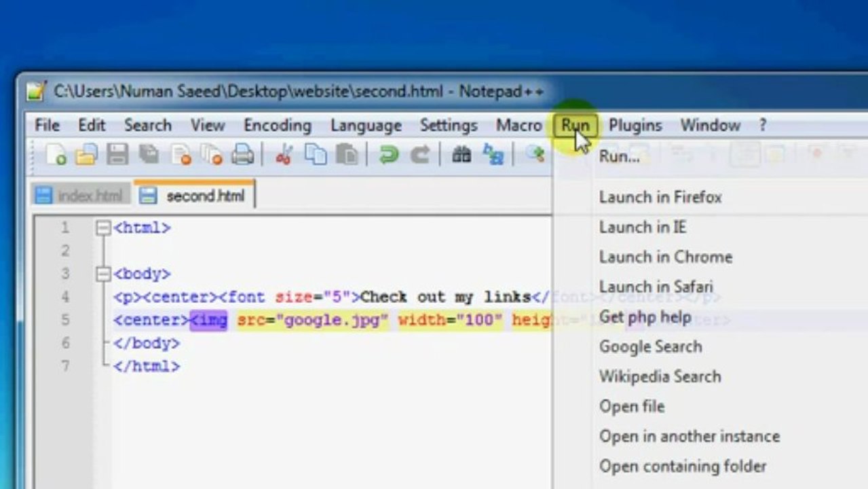Open the Macro menu
This screenshot has width=868, height=489.
pyautogui.click(x=519, y=126)
